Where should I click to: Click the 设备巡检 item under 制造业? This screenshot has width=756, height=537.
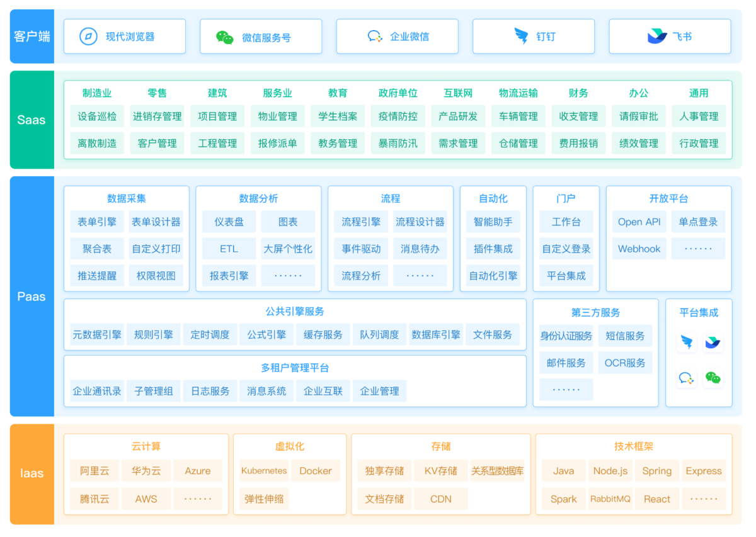point(97,116)
